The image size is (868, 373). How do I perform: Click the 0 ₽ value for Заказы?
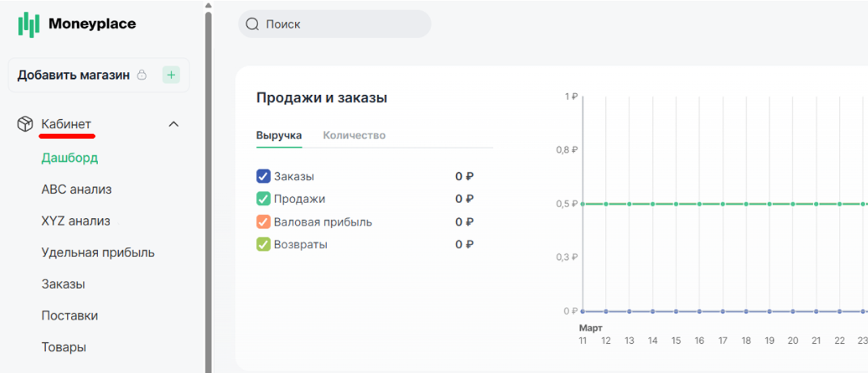pos(465,176)
